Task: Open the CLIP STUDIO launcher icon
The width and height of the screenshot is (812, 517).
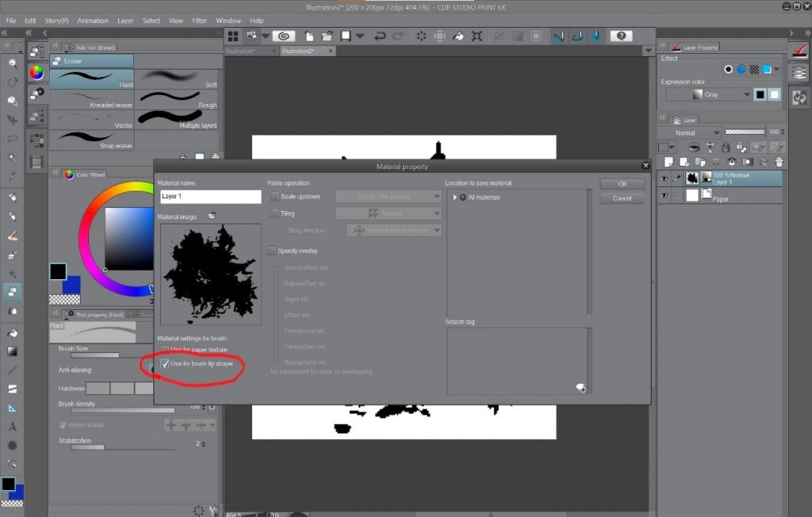Action: (x=283, y=36)
